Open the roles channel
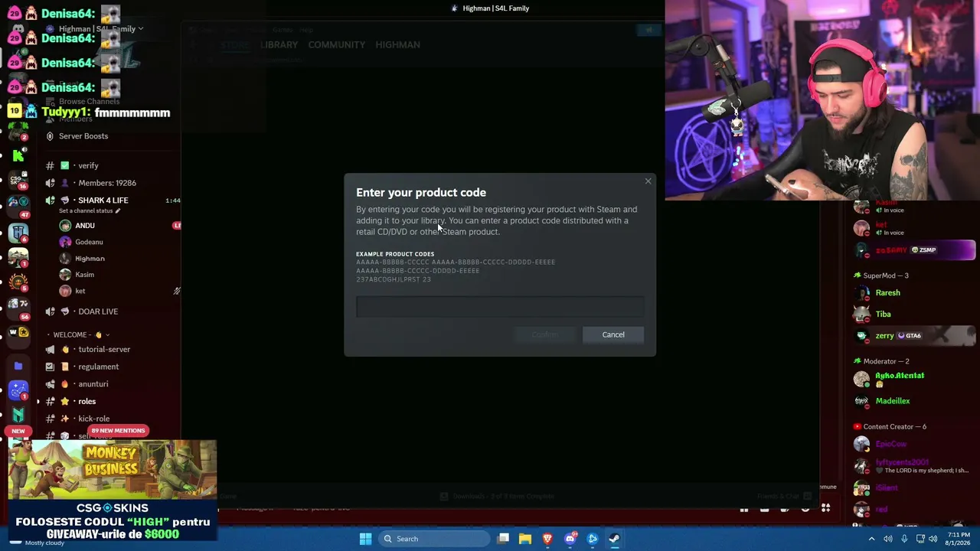The image size is (980, 551). pyautogui.click(x=87, y=402)
